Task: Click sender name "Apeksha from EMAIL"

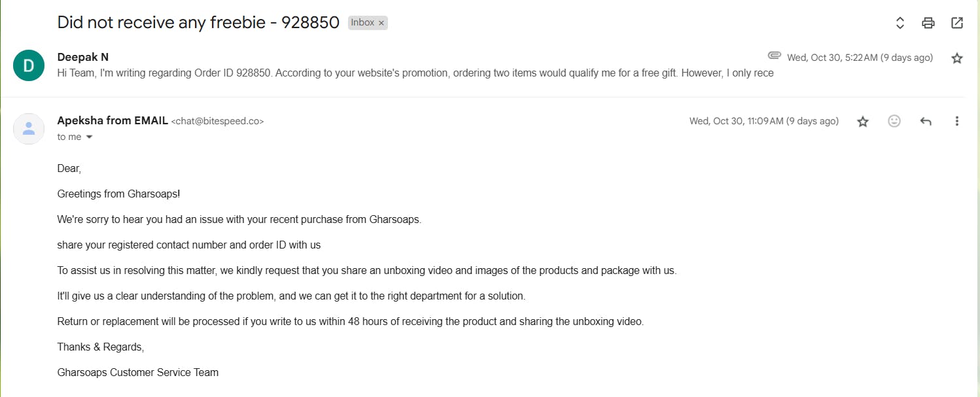Action: pyautogui.click(x=113, y=121)
